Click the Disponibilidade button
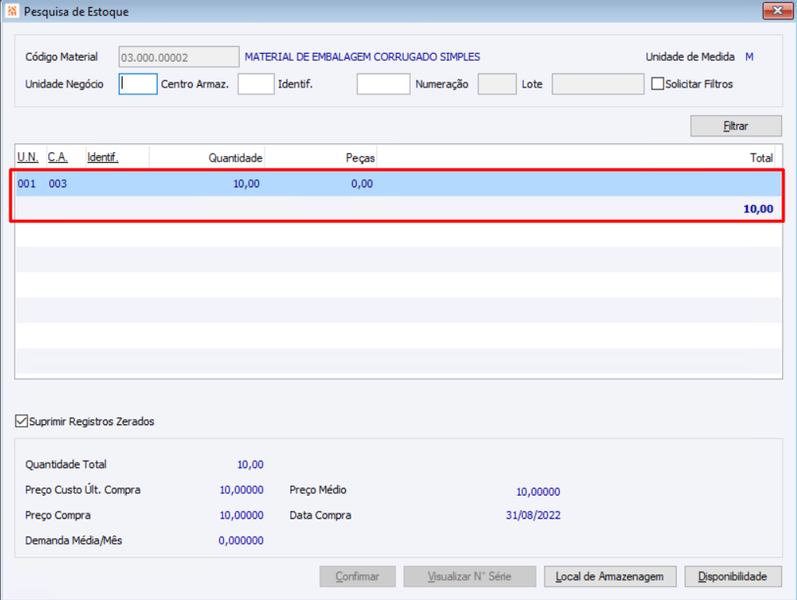 (x=732, y=577)
